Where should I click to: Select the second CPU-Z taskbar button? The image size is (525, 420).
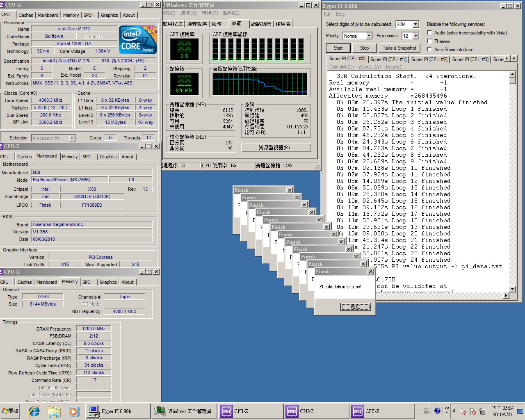(x=315, y=411)
